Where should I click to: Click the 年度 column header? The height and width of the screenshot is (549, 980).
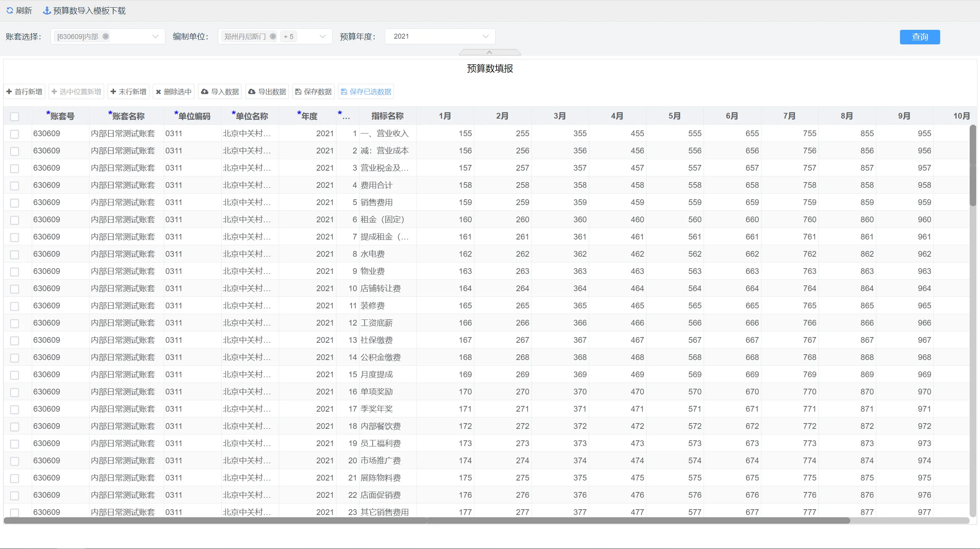[307, 116]
